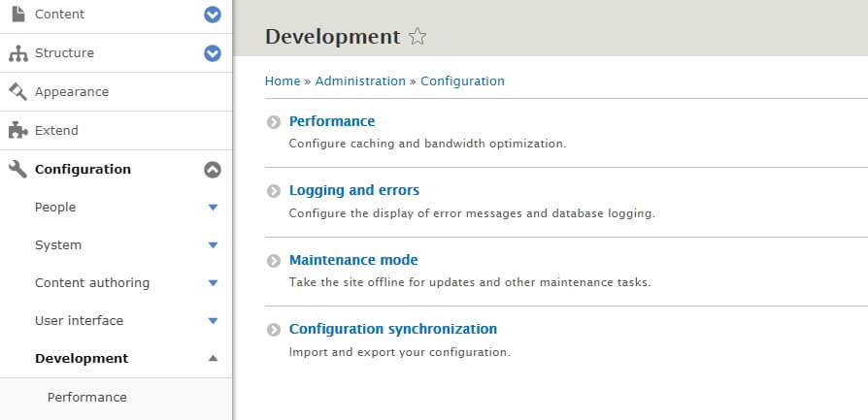Select Content authoring in sidebar menu
868x420 pixels.
point(91,283)
